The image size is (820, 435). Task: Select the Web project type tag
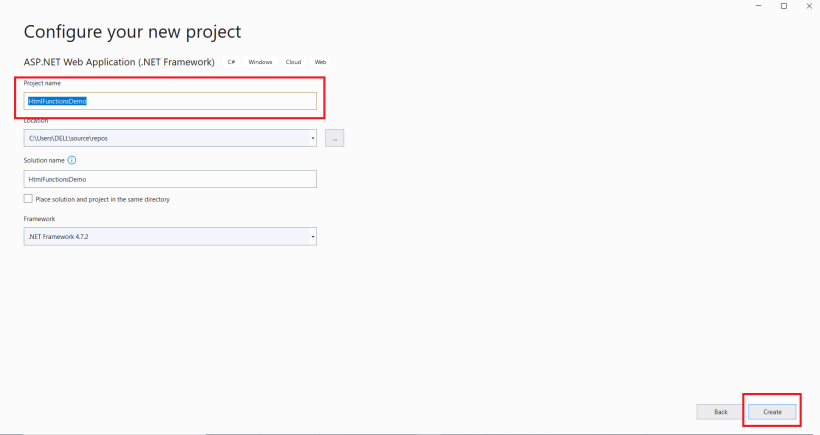(x=321, y=62)
